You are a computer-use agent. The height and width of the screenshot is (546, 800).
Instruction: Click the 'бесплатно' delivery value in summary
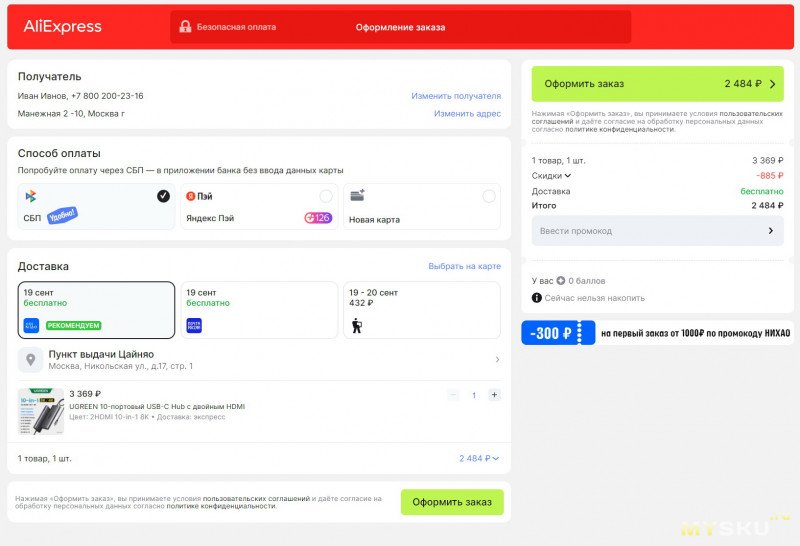[x=762, y=191]
